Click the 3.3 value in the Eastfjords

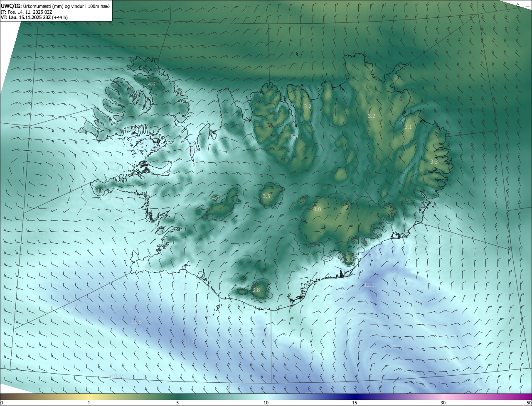click(434, 161)
